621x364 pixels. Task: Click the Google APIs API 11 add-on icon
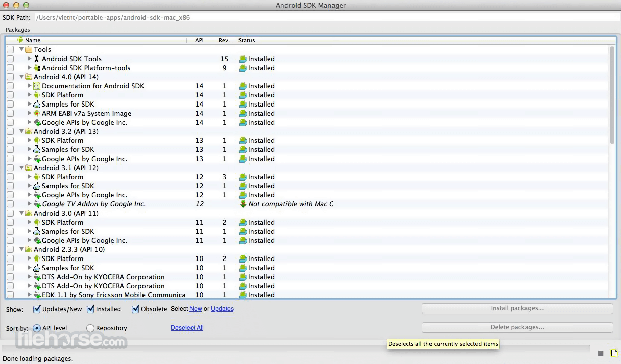(36, 240)
